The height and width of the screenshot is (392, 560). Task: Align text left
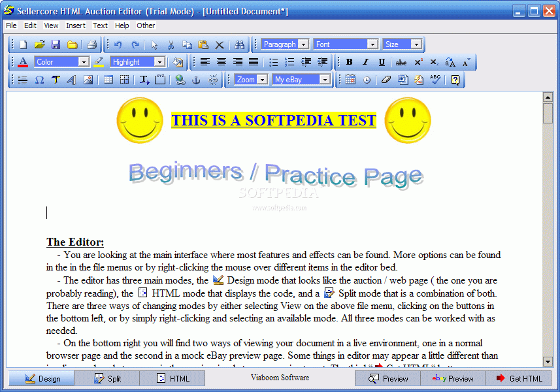[205, 62]
